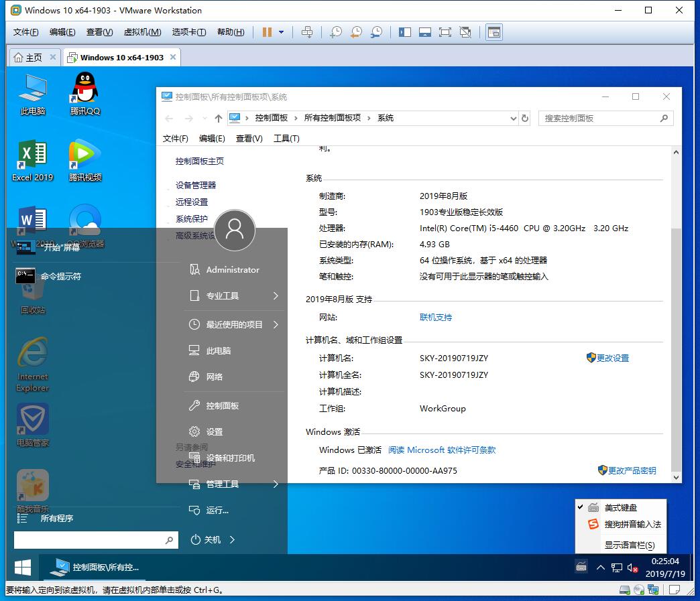Click 关机 power button in start menu
This screenshot has height=601, width=700.
pyautogui.click(x=206, y=539)
